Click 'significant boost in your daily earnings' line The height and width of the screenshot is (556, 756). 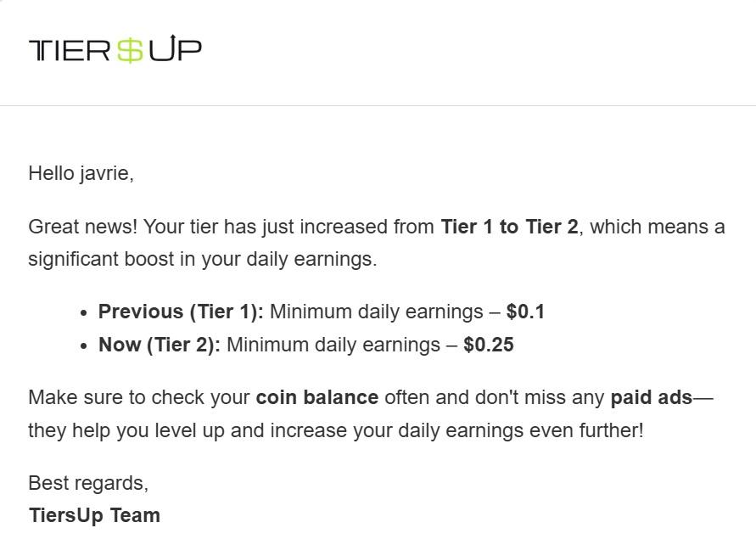(203, 260)
